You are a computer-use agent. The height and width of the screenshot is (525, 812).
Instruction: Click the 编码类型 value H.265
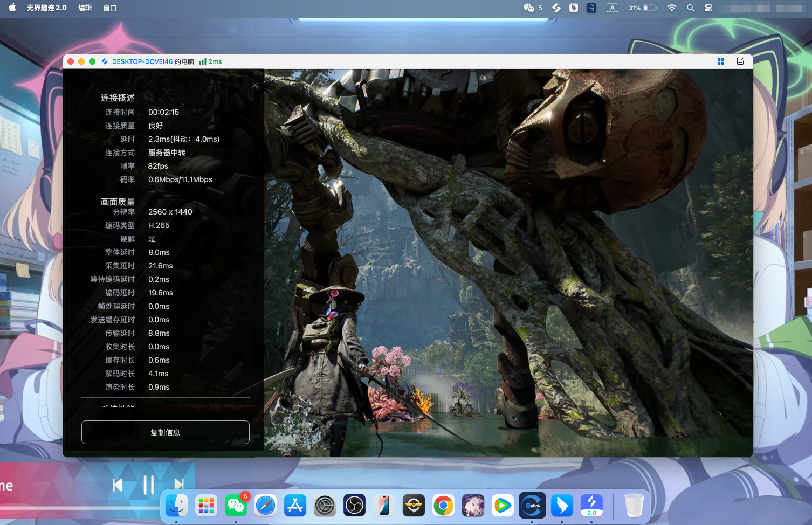[x=159, y=225]
